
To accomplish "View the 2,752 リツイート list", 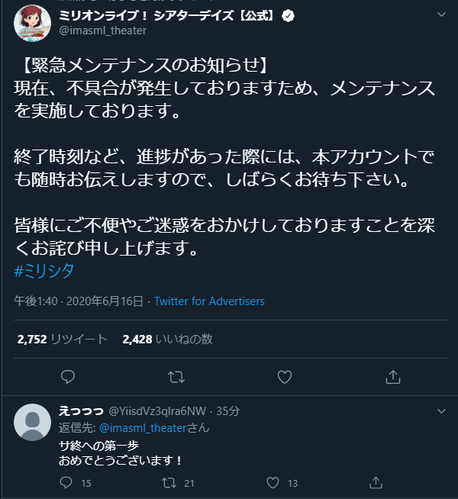I will (x=62, y=339).
